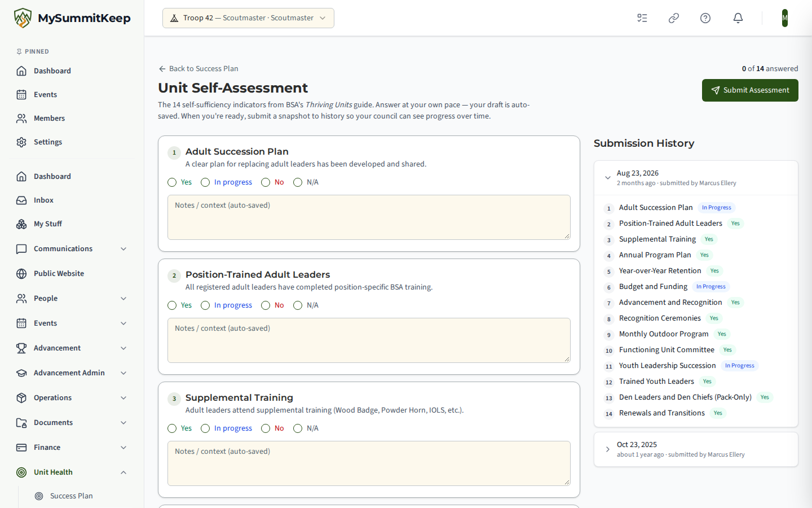Click the tent icon in unit selector
This screenshot has width=812, height=508.
pyautogui.click(x=174, y=18)
